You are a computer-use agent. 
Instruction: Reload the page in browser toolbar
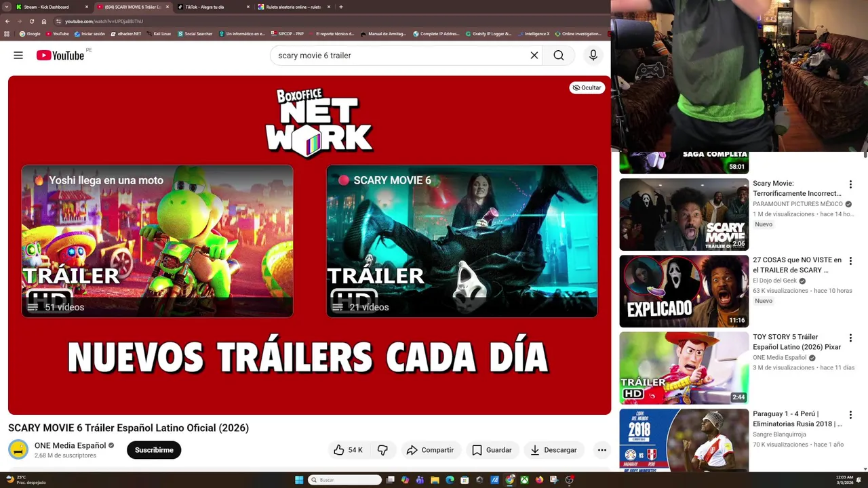pyautogui.click(x=31, y=21)
